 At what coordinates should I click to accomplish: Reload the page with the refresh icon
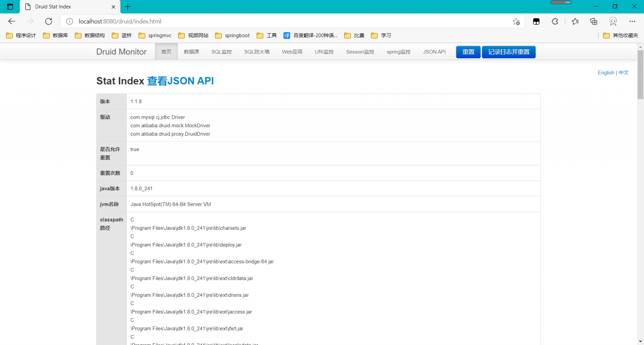click(x=49, y=21)
